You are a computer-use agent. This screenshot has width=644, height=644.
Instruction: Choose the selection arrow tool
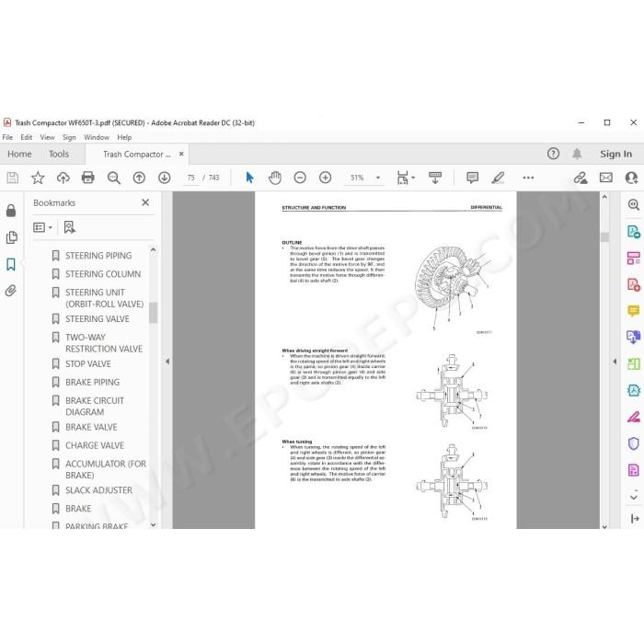249,178
